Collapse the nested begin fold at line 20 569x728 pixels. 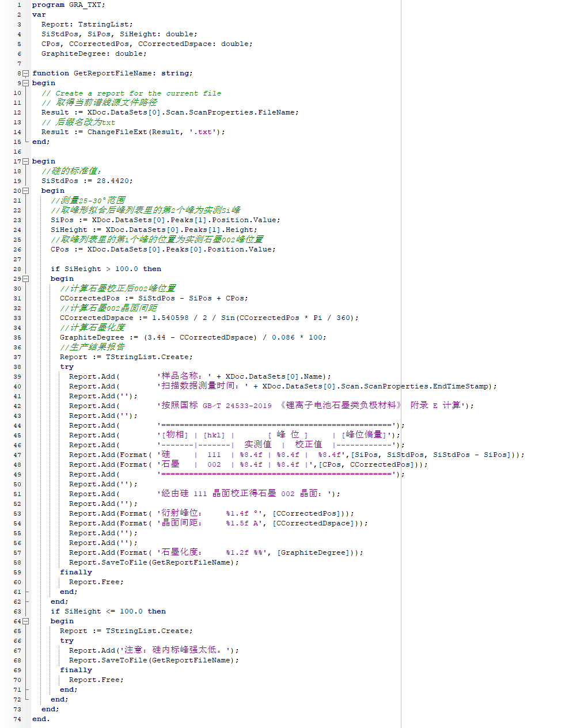pyautogui.click(x=26, y=190)
